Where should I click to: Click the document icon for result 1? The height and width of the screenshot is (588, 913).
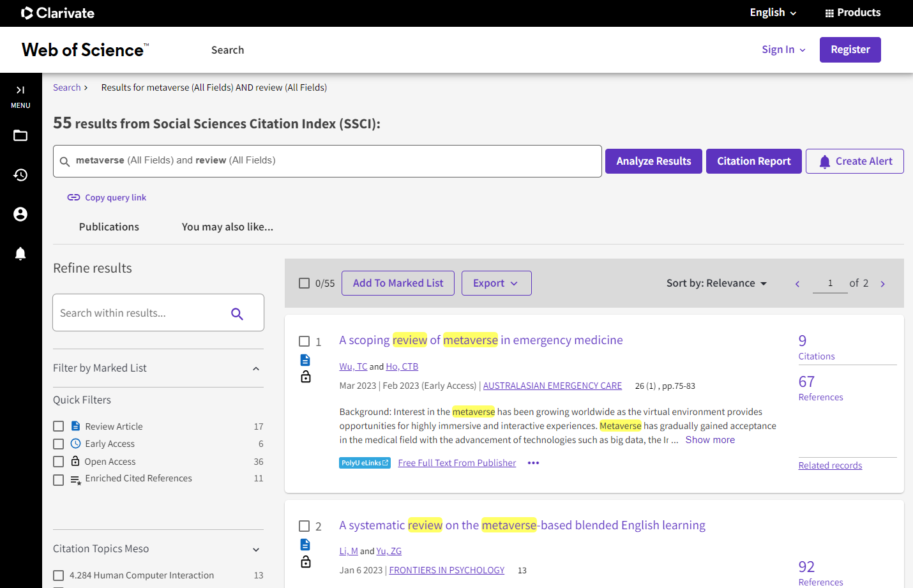(305, 360)
